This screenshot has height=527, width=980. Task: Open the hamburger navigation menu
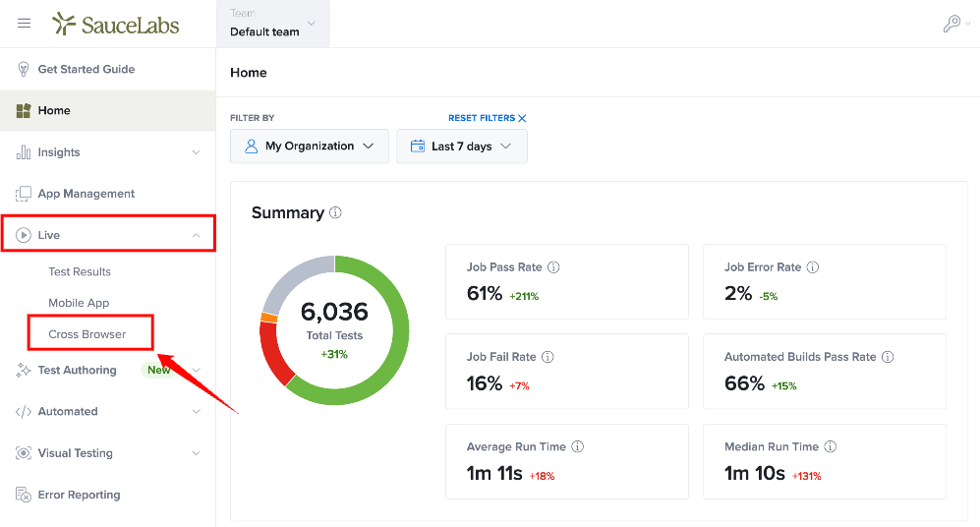(25, 24)
